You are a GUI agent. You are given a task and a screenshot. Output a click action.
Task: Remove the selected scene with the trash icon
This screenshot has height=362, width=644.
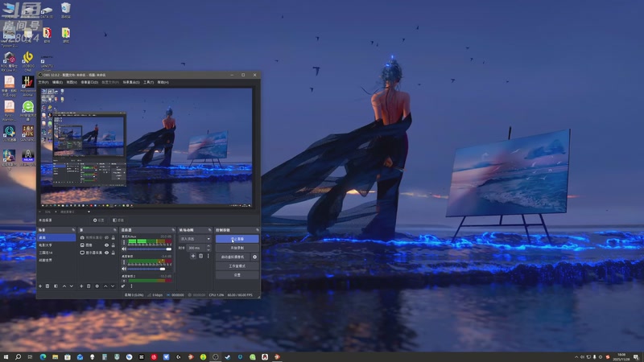pyautogui.click(x=47, y=286)
